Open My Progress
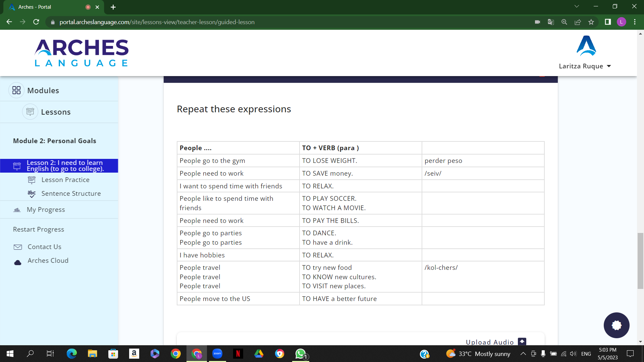The image size is (644, 362). pos(46,209)
